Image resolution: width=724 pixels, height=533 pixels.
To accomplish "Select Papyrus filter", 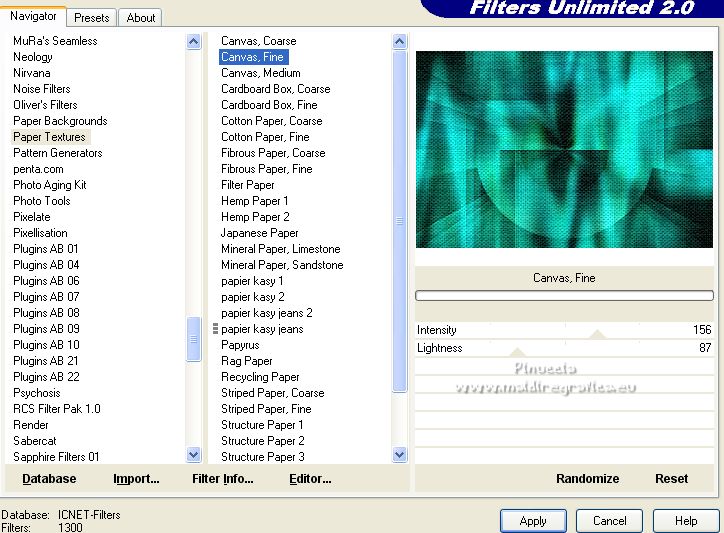I will click(240, 345).
